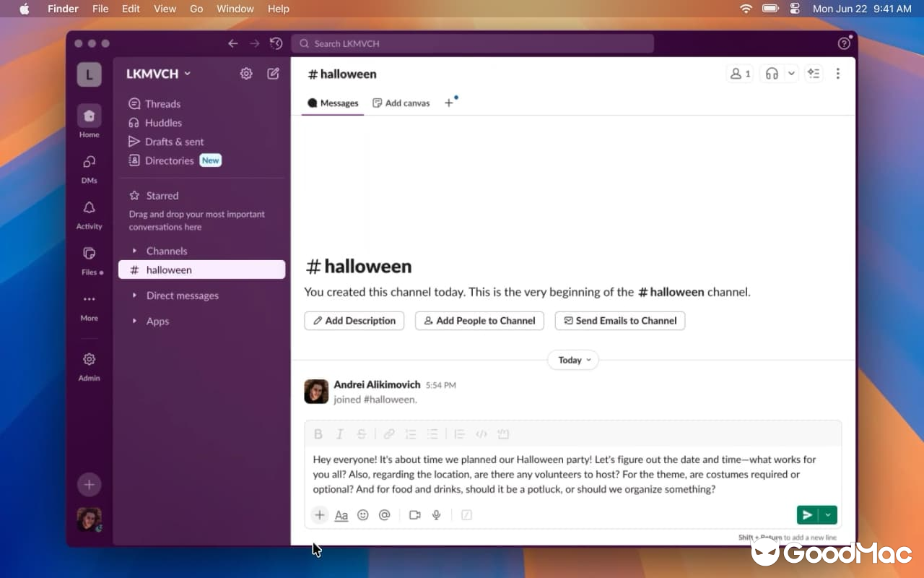
Task: Open the user avatar in left rail
Action: [90, 519]
